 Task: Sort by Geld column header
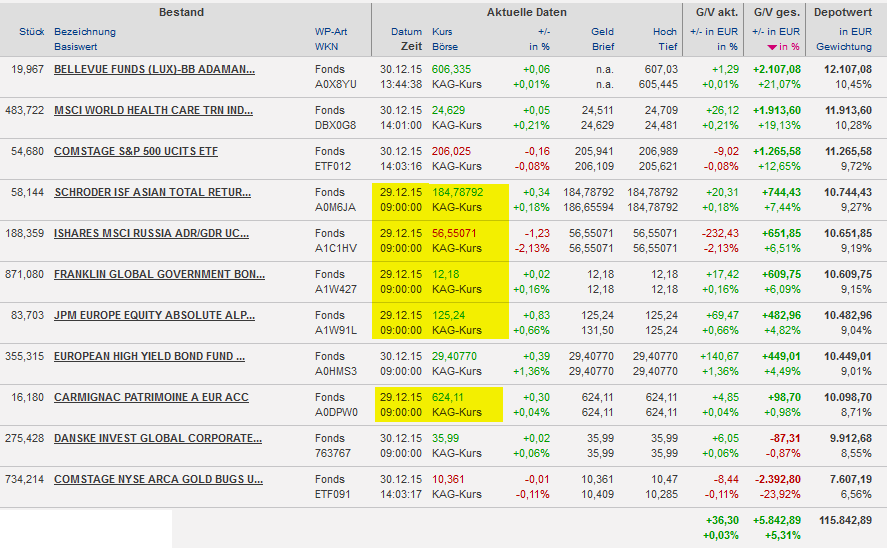pyautogui.click(x=602, y=32)
